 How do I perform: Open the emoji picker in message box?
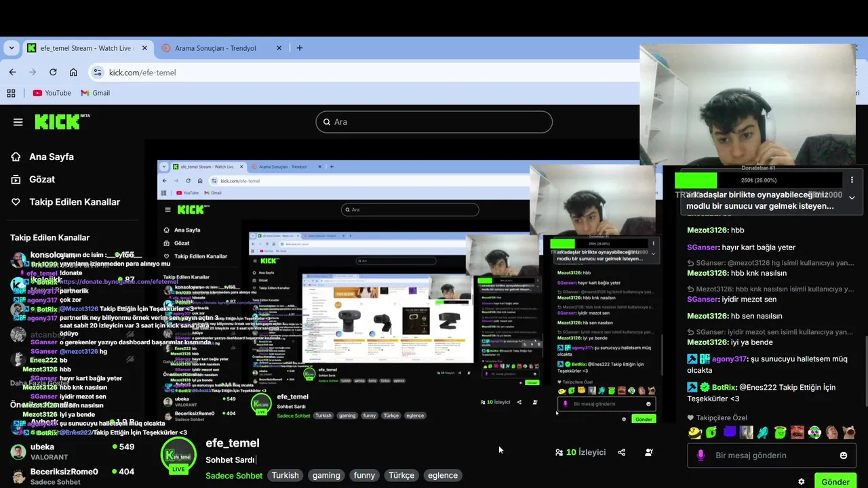point(844,455)
